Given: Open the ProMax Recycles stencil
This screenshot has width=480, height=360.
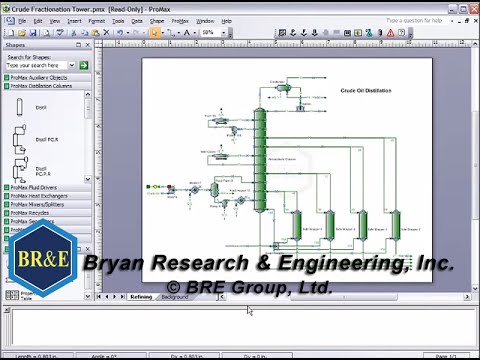Looking at the screenshot, I should 47,213.
